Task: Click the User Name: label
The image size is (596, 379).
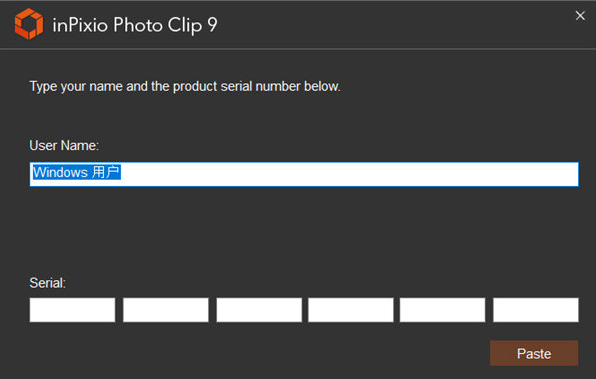Action: (x=64, y=145)
